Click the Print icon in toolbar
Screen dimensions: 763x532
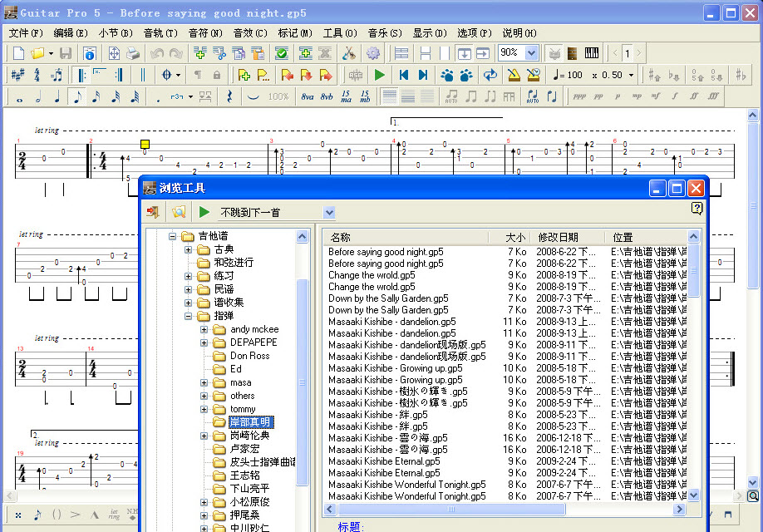tap(133, 53)
